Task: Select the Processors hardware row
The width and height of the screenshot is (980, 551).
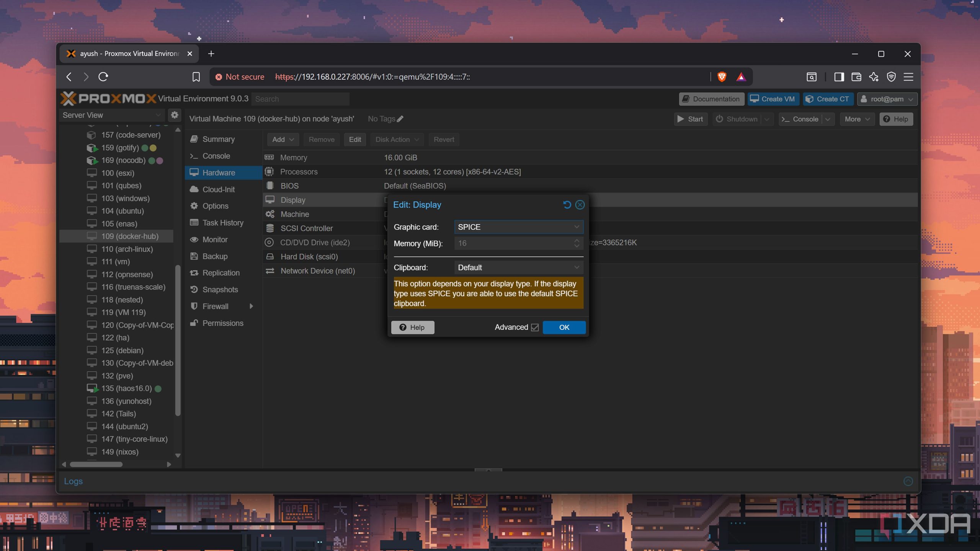Action: (x=590, y=171)
